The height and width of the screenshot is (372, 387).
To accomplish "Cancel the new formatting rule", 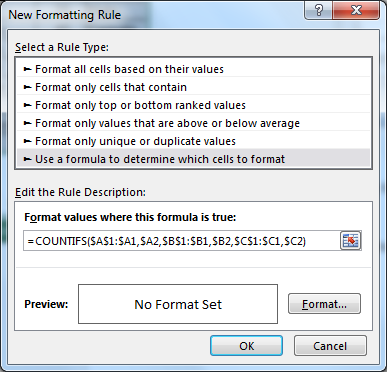I will coord(330,346).
